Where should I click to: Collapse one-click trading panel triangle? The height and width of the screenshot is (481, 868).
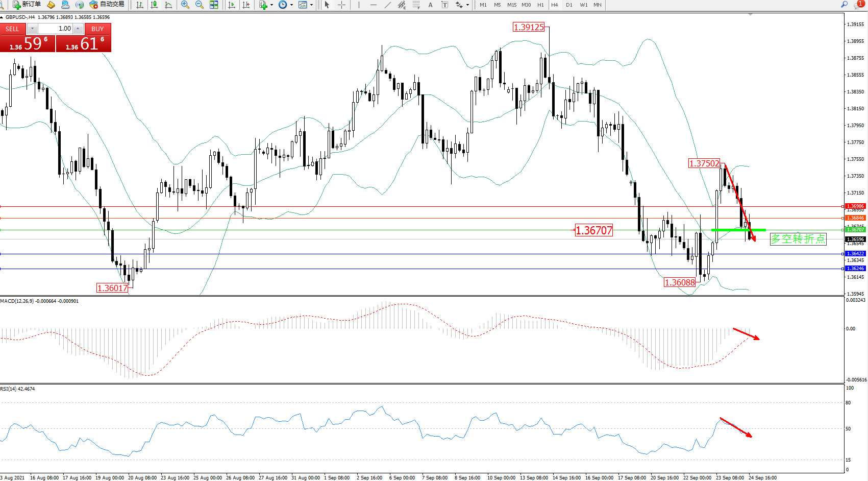[2, 17]
